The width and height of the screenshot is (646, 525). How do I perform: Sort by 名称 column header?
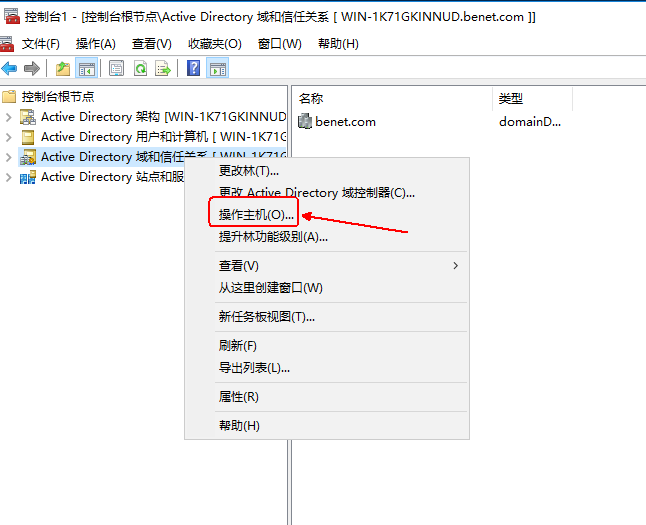click(311, 98)
